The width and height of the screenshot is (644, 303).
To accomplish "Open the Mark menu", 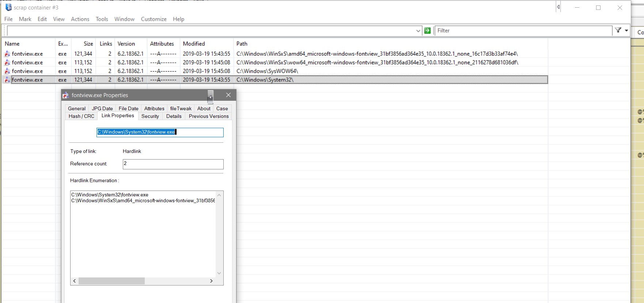I will point(25,19).
